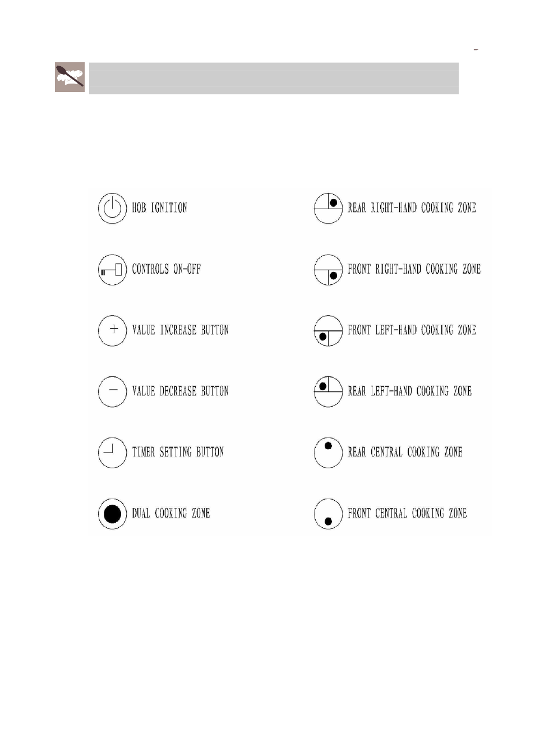
Task: Click the spoon and chef hat logo
Action: (x=70, y=77)
